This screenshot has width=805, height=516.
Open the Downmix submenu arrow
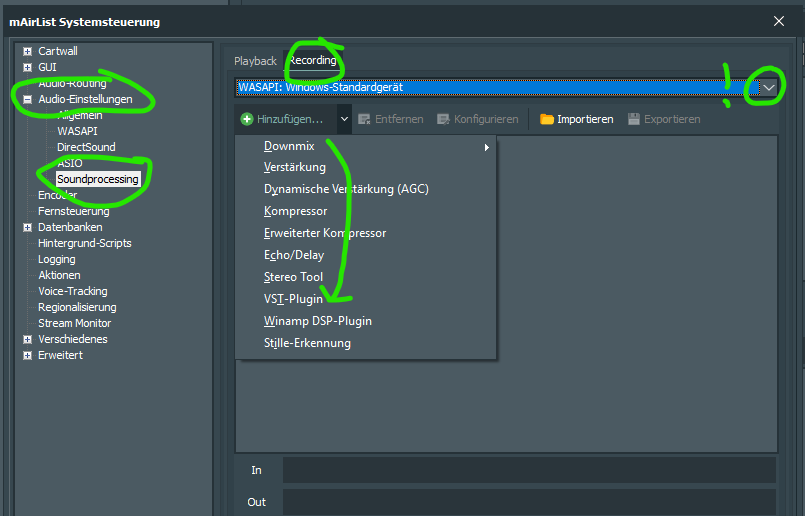tap(486, 147)
